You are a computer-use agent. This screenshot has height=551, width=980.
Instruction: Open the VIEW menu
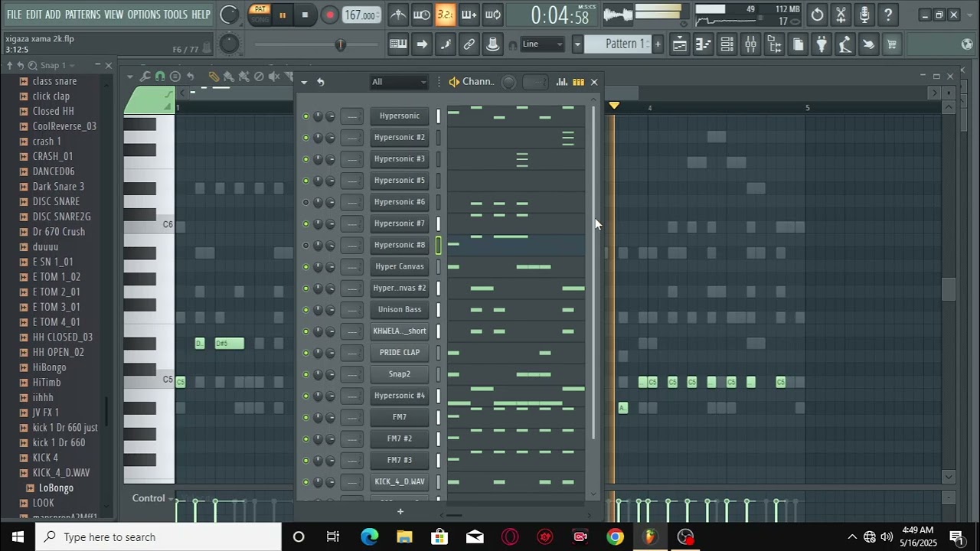114,15
